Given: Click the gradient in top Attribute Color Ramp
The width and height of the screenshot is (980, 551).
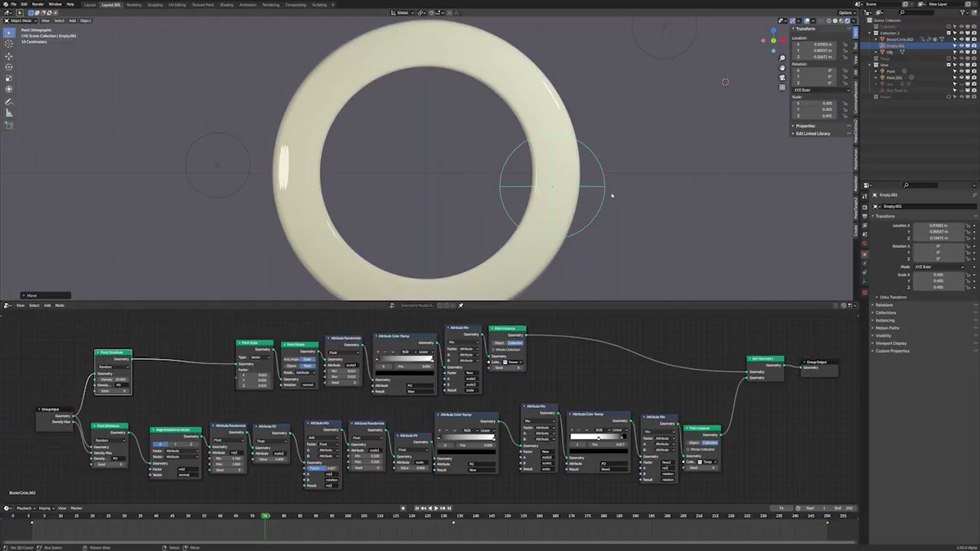Looking at the screenshot, I should click(405, 358).
